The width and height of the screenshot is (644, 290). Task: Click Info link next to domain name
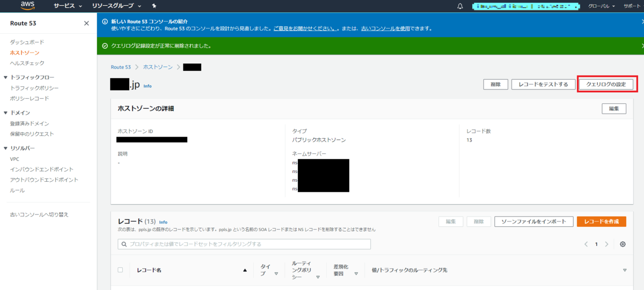click(148, 86)
